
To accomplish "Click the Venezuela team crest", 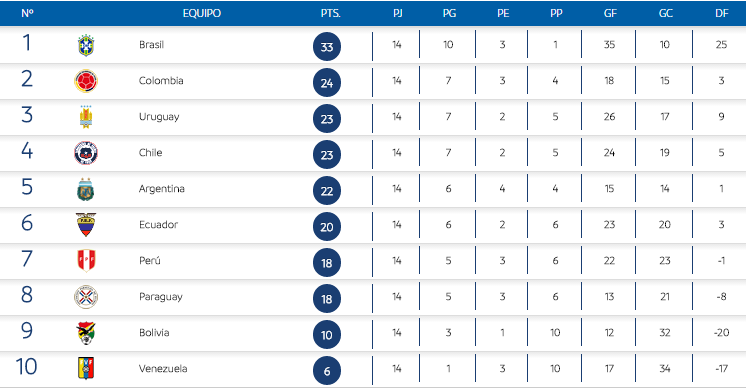I will 86,369.
